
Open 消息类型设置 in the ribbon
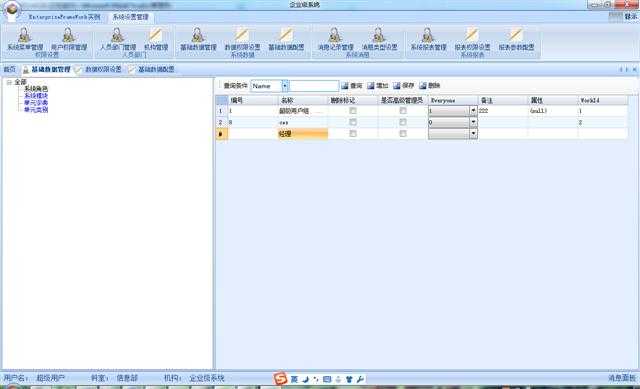coord(380,40)
